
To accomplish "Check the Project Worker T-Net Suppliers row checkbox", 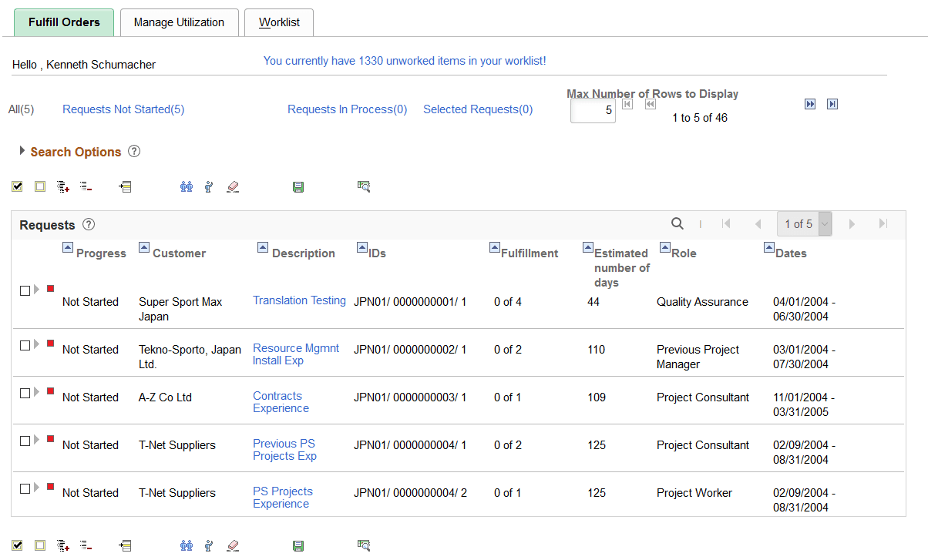I will (x=24, y=488).
